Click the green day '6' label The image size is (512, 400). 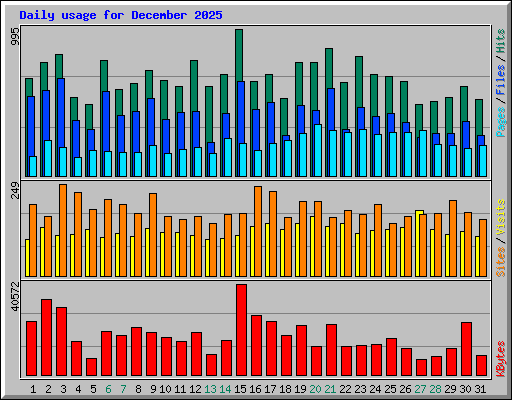coord(108,389)
